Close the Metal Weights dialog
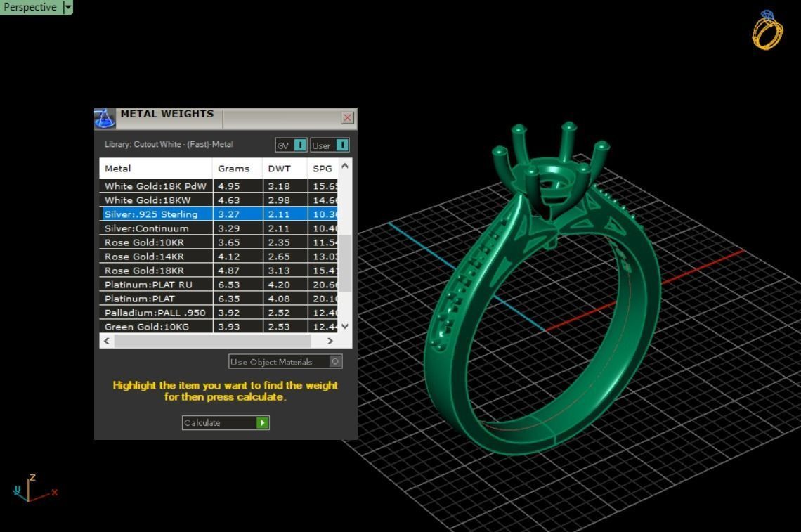 [347, 118]
